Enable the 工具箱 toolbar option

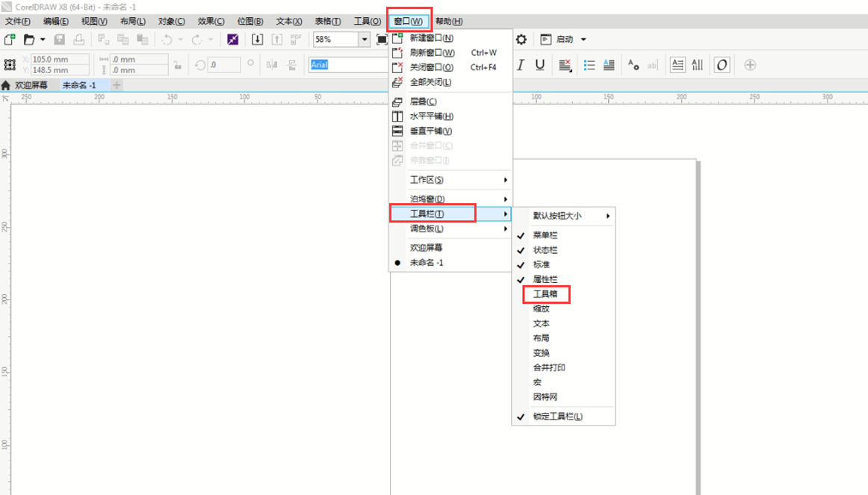click(x=545, y=294)
